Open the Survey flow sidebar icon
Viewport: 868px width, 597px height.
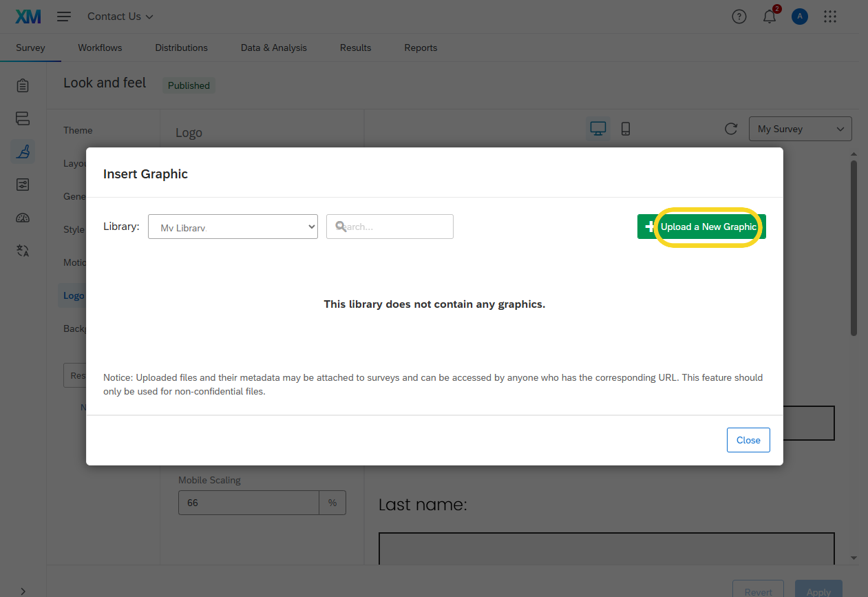23,118
